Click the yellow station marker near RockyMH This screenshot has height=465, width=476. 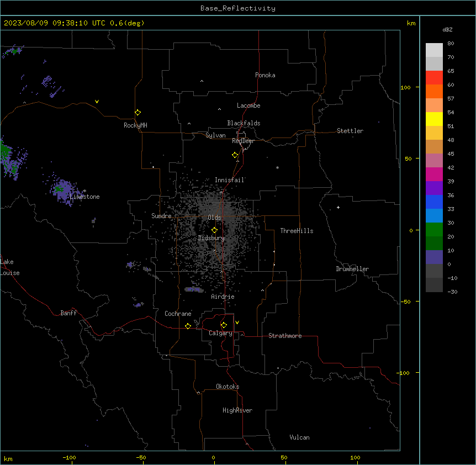click(137, 112)
